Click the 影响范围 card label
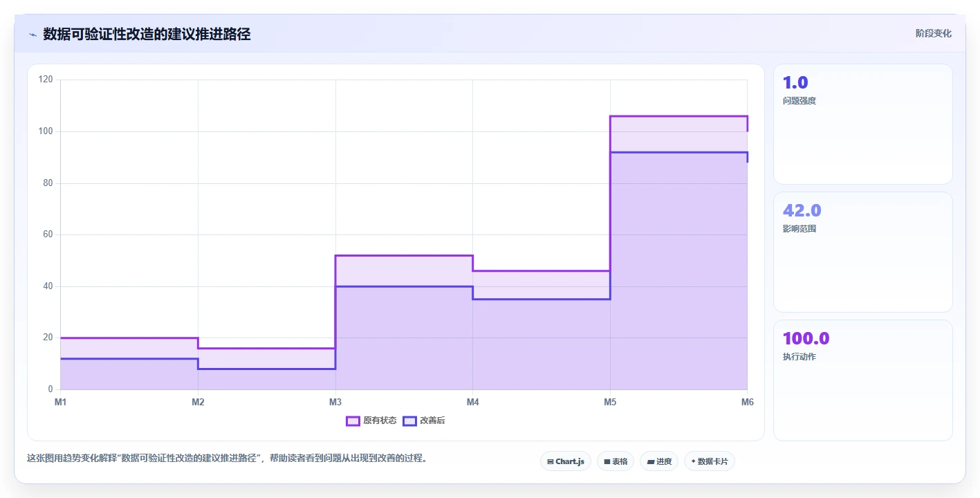 [799, 229]
